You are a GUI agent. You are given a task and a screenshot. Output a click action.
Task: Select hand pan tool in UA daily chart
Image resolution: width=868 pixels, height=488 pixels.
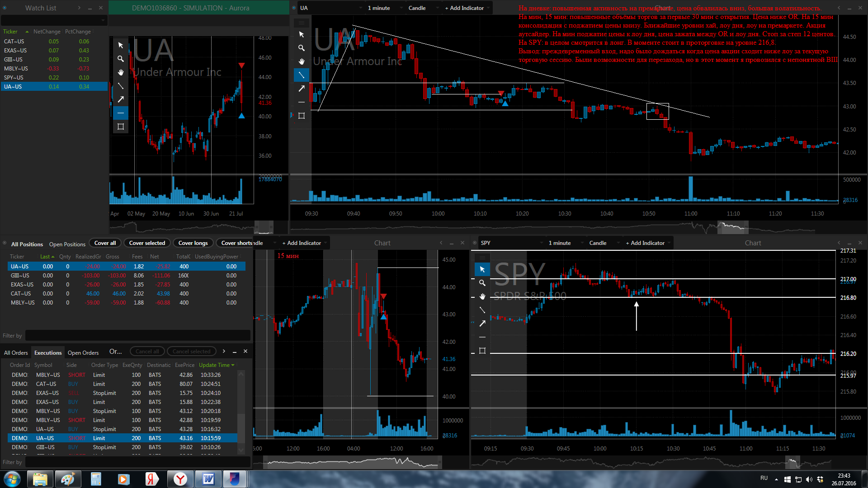tap(121, 72)
